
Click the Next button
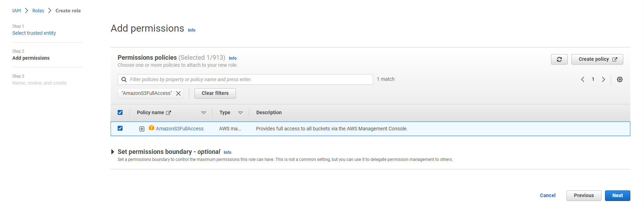(x=617, y=196)
